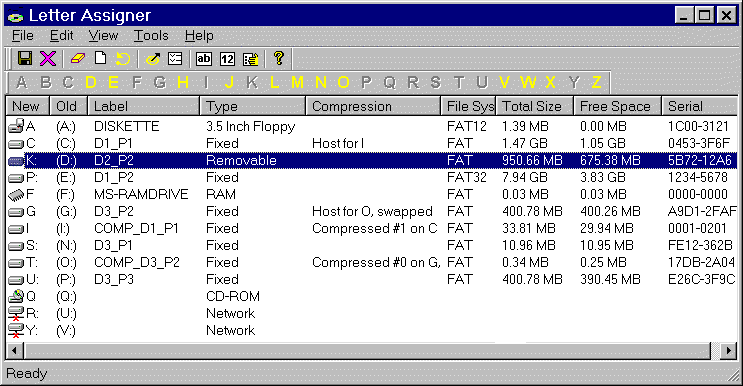Click yellow letter X in letter bar
This screenshot has width=743, height=386.
550,82
